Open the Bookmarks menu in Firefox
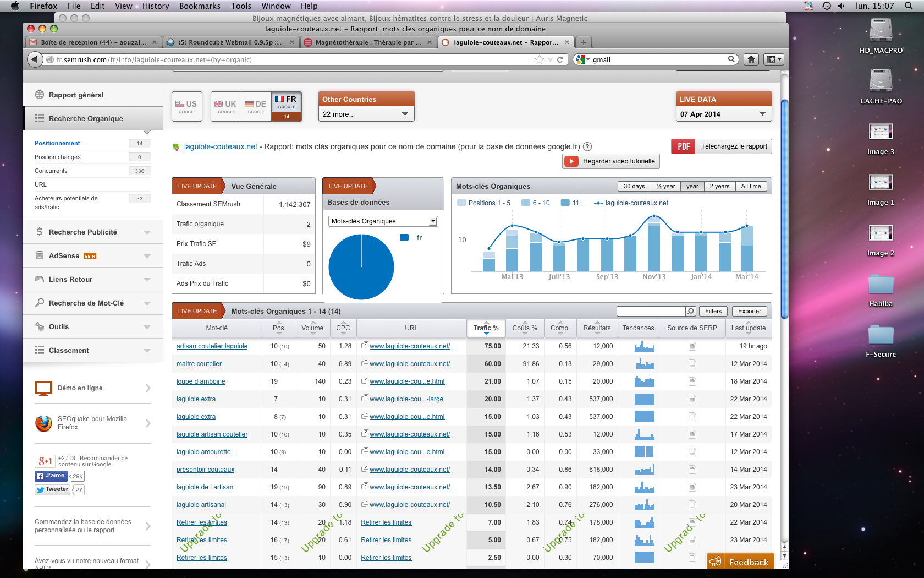 pos(200,6)
